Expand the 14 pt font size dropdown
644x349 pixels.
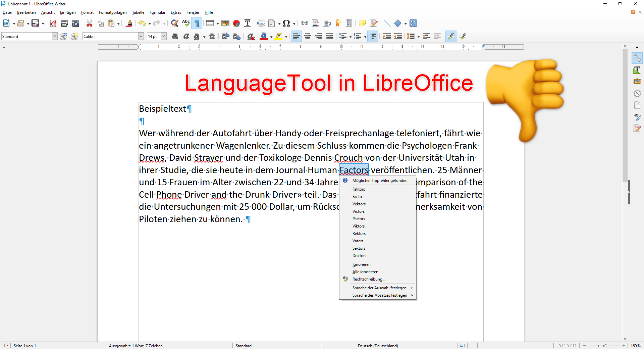tap(164, 36)
